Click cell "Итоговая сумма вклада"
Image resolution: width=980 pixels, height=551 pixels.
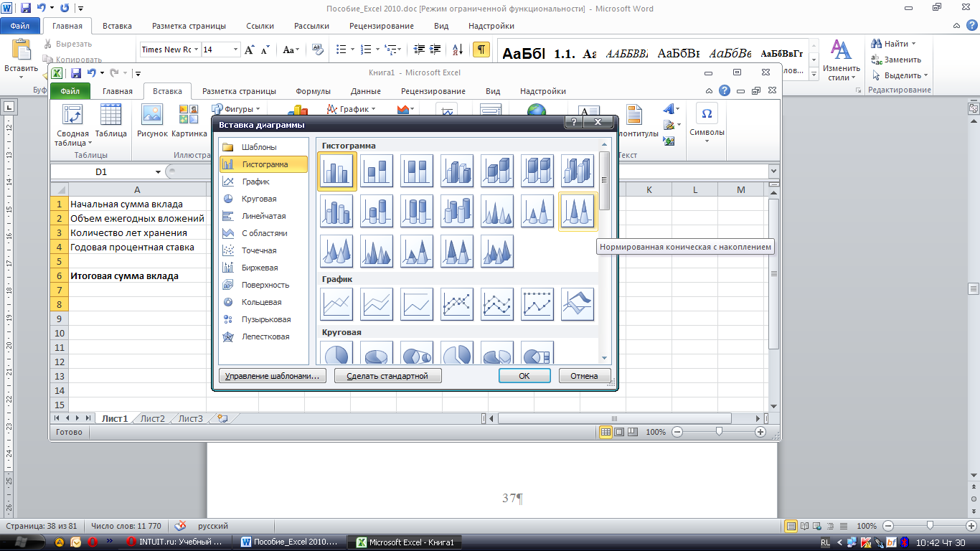point(137,275)
